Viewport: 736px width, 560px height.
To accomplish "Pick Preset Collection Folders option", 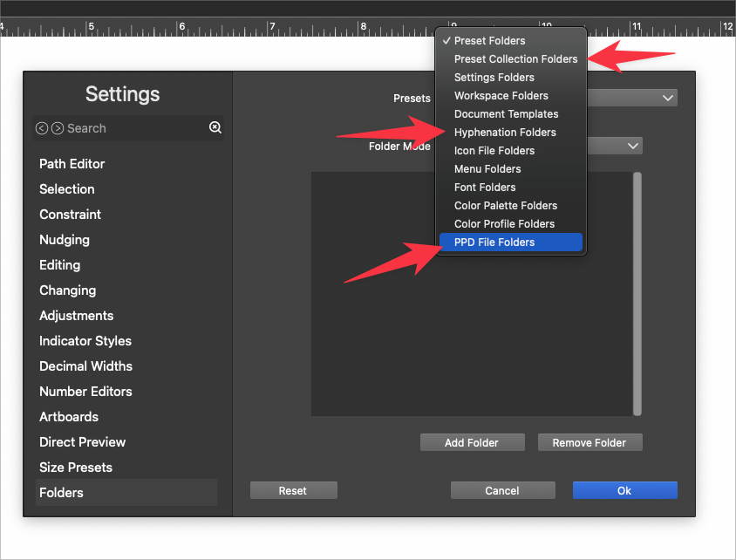I will click(515, 59).
